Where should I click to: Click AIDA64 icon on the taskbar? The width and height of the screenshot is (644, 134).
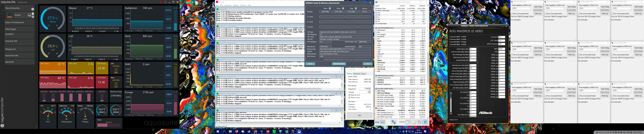point(268,131)
